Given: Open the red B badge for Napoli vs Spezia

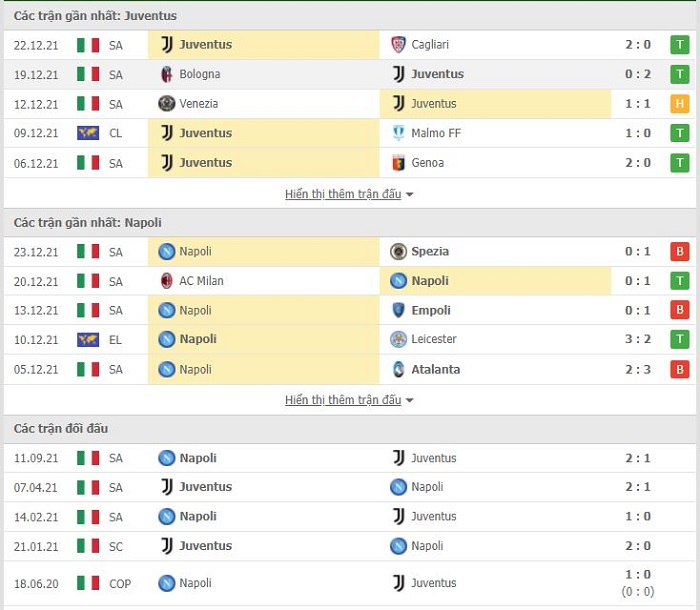Looking at the screenshot, I should point(679,251).
